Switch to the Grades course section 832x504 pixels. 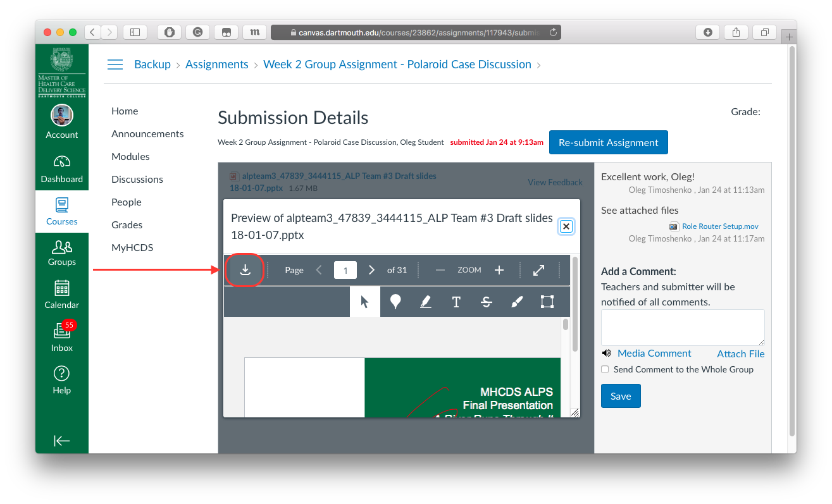point(127,224)
